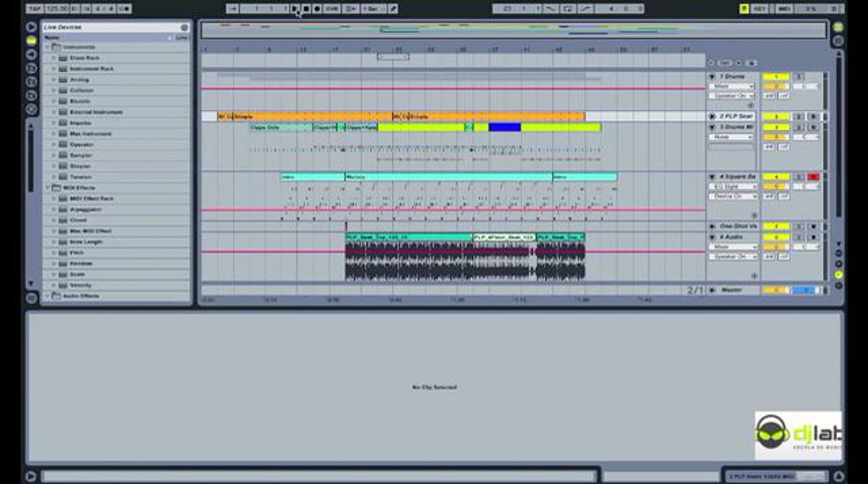Select the blue clip on Drums track
Image resolution: width=868 pixels, height=484 pixels.
pyautogui.click(x=505, y=127)
